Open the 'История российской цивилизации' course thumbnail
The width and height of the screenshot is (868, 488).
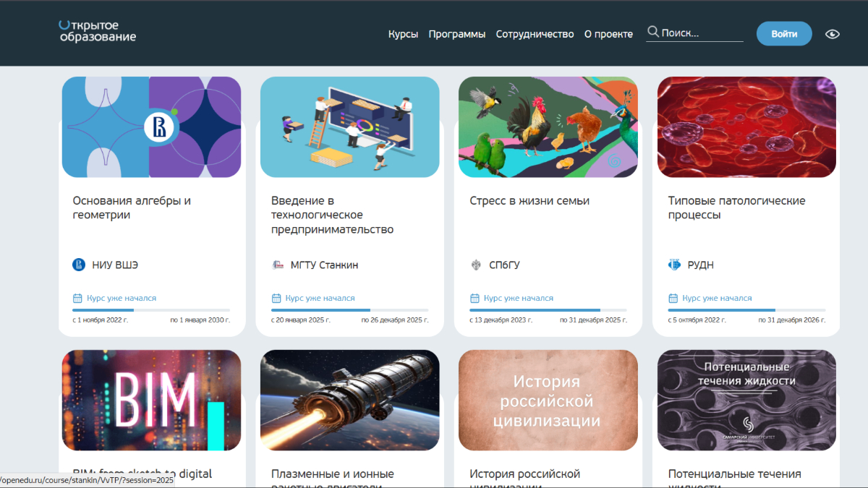[x=548, y=400]
